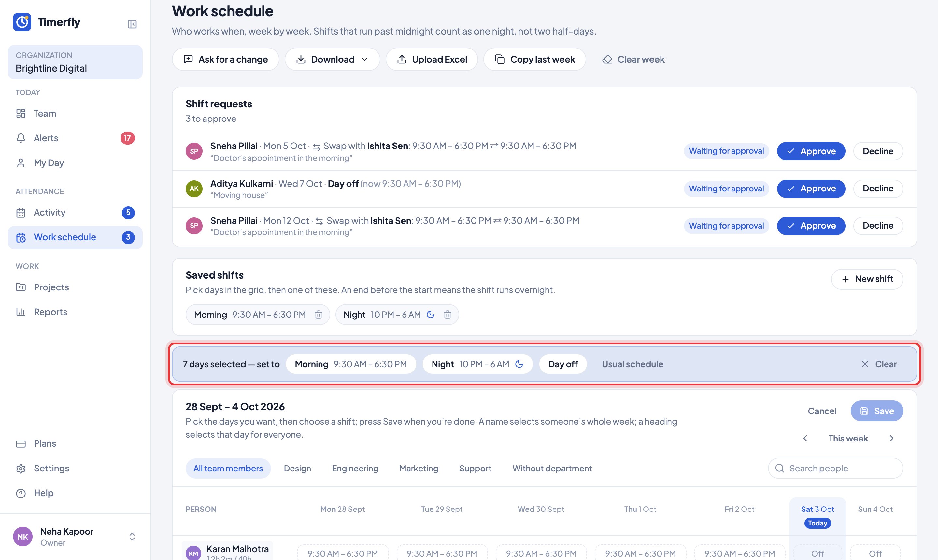Delete the Morning saved shift

tap(318, 315)
